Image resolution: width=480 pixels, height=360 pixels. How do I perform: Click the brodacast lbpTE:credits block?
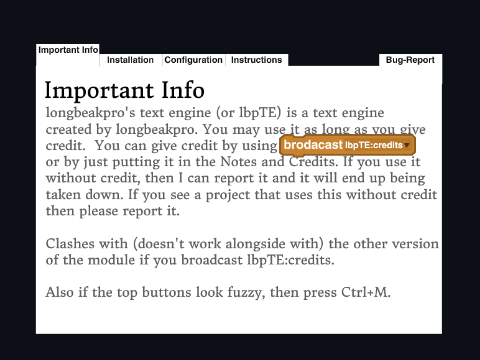point(347,145)
